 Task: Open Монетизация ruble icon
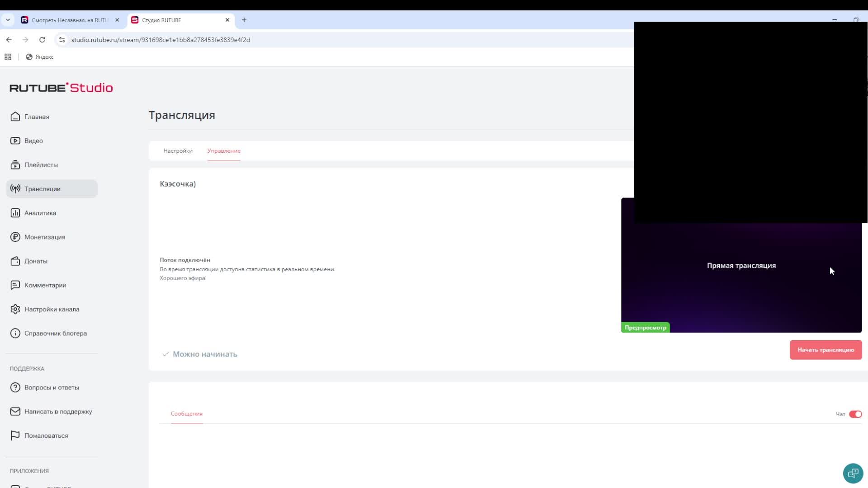[15, 237]
